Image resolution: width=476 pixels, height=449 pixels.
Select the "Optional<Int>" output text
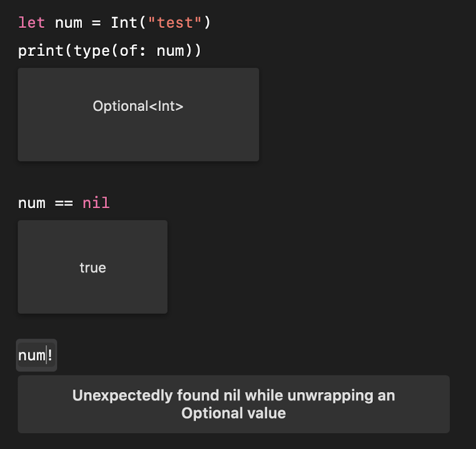pos(138,106)
